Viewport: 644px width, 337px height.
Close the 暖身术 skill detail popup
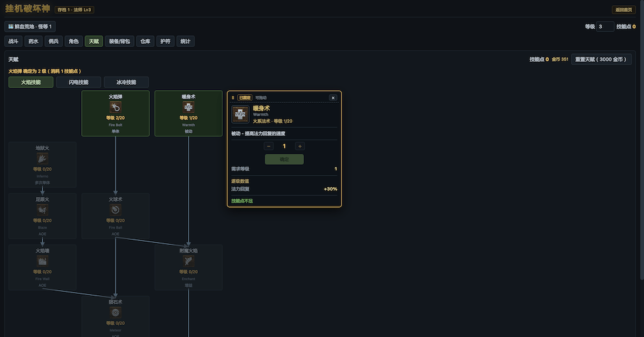pos(333,98)
